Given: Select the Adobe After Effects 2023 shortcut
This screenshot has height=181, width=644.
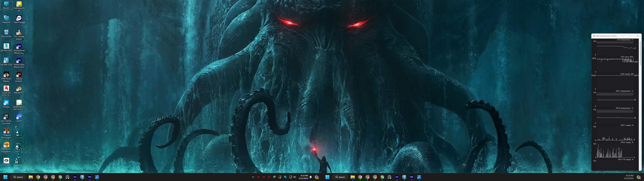Looking at the screenshot, I should click(19, 63).
